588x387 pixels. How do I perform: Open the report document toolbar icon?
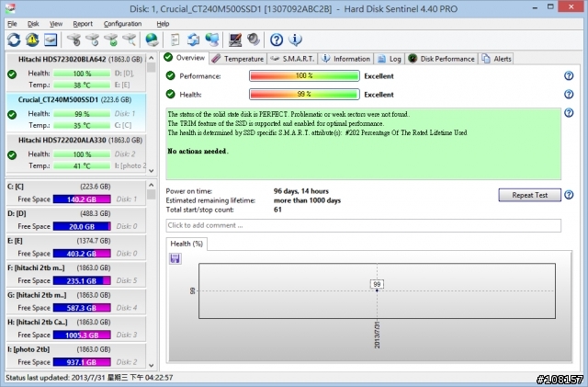point(175,40)
